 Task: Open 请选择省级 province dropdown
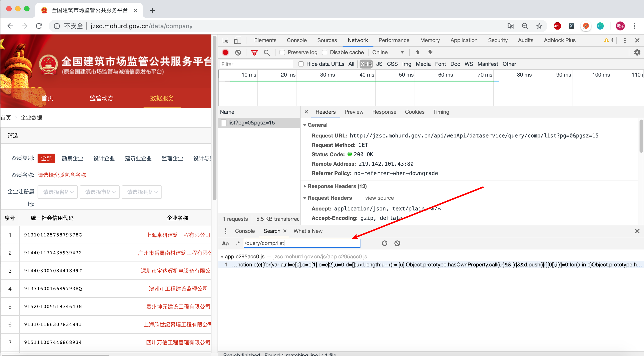[58, 192]
